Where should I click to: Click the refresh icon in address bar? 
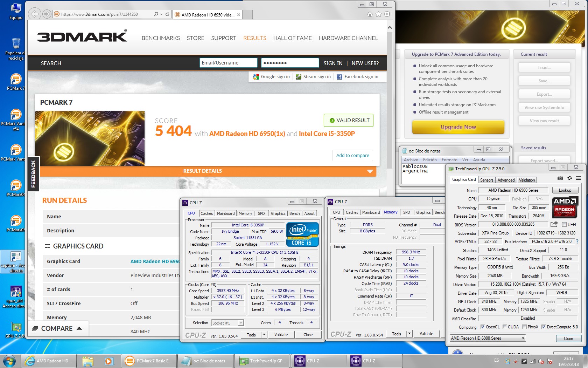pos(167,14)
